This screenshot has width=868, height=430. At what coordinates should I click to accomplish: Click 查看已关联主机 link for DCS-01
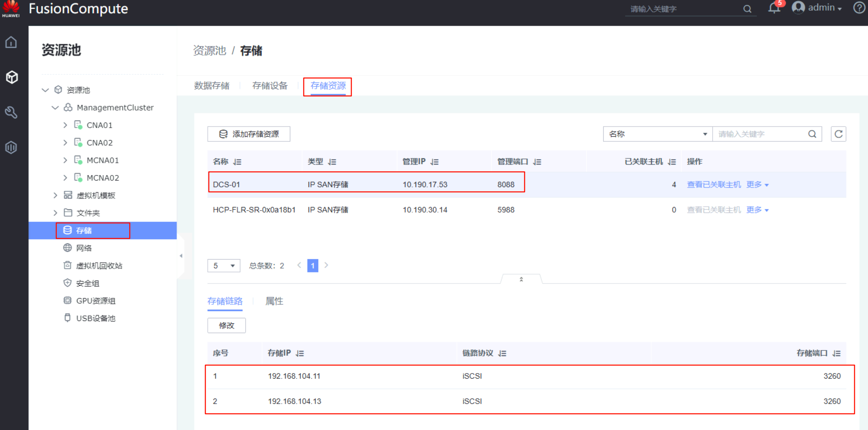713,185
